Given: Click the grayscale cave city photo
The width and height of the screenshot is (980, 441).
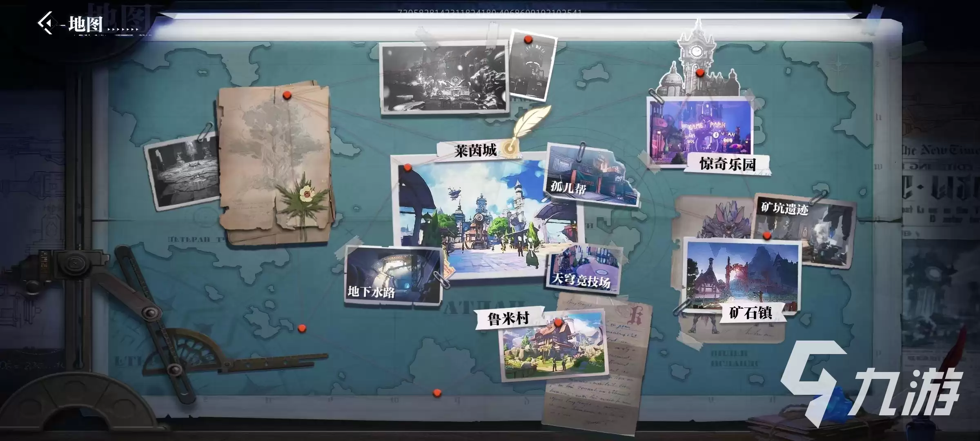Looking at the screenshot, I should point(443,78).
